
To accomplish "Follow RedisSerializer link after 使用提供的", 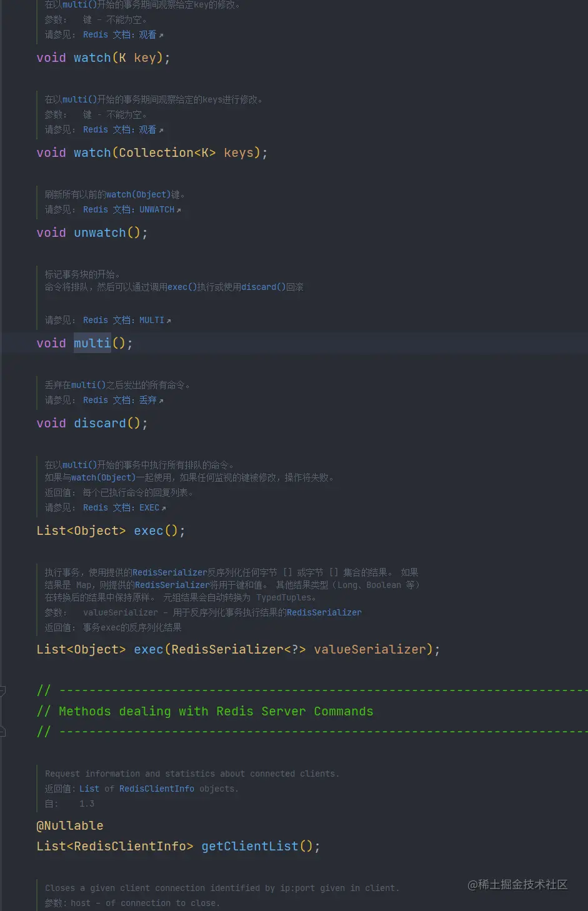I will (169, 573).
